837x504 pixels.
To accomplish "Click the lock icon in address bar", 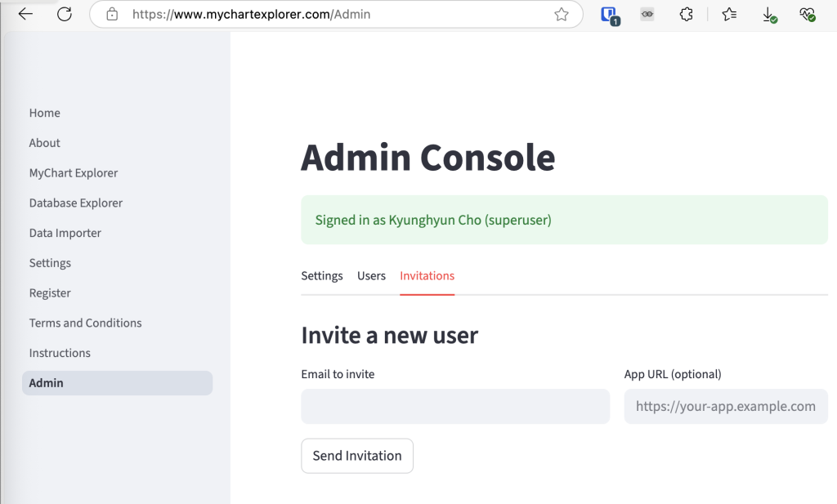I will (x=113, y=14).
